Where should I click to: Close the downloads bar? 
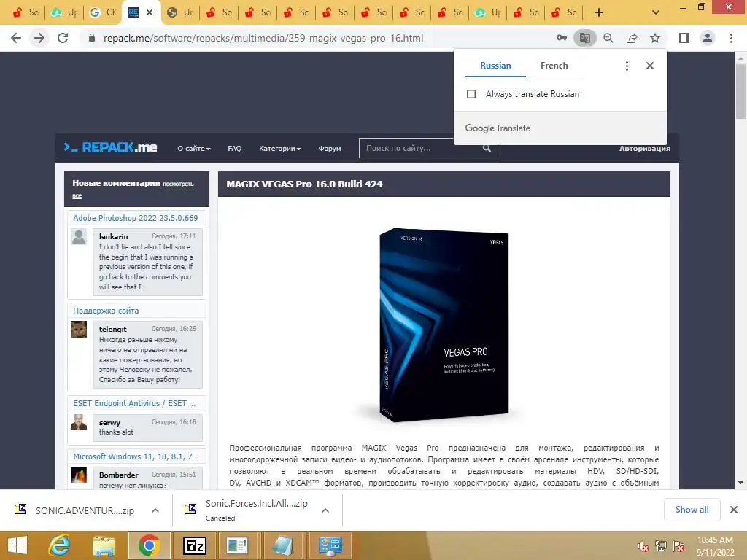(x=734, y=510)
